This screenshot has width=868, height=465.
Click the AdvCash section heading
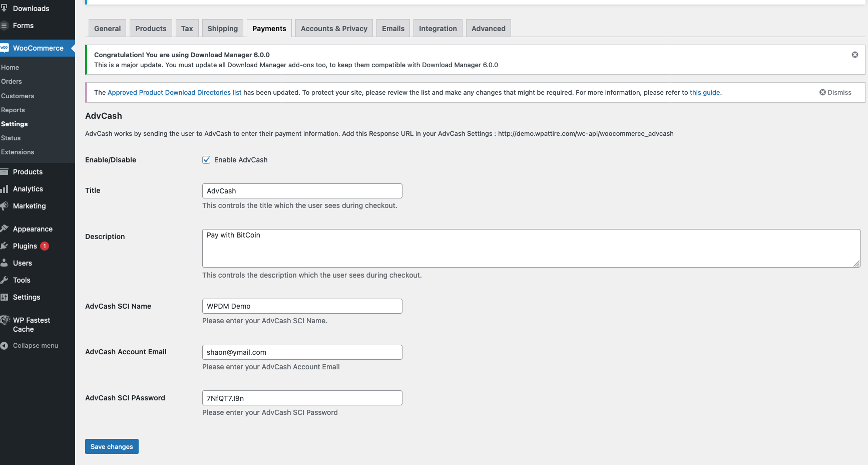tap(104, 116)
